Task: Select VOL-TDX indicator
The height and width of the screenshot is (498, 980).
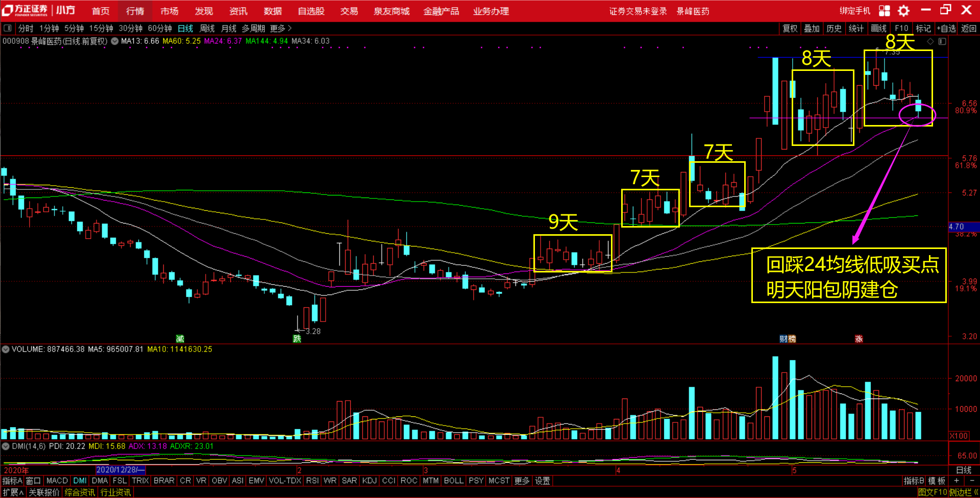Action: (285, 481)
